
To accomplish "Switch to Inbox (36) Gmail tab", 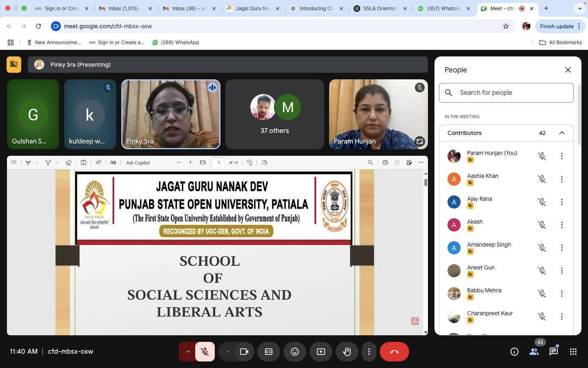I will 189,8.
